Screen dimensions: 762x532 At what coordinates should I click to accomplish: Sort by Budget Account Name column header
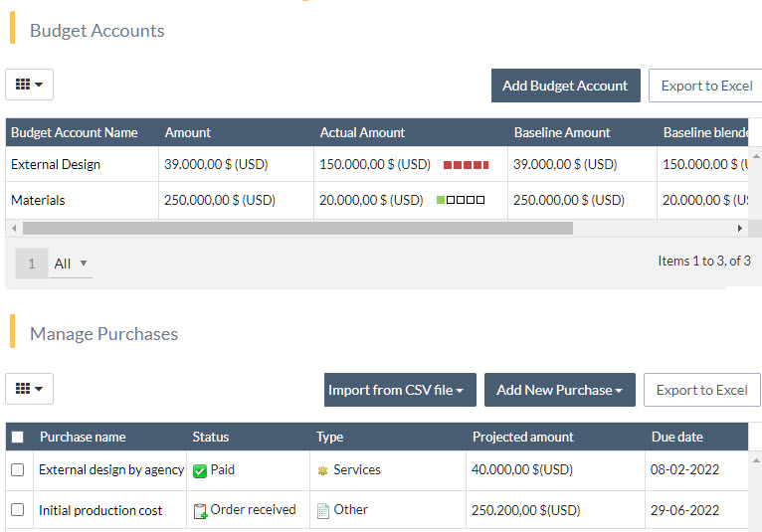click(75, 132)
